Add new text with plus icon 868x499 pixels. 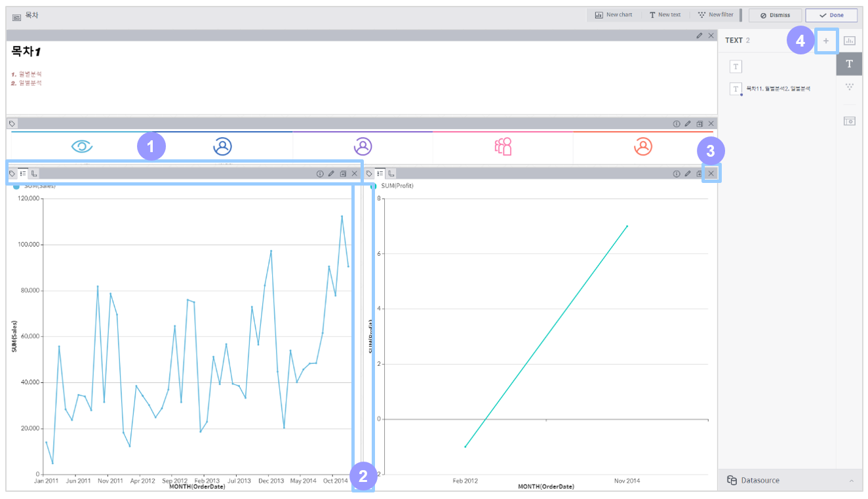click(x=826, y=41)
